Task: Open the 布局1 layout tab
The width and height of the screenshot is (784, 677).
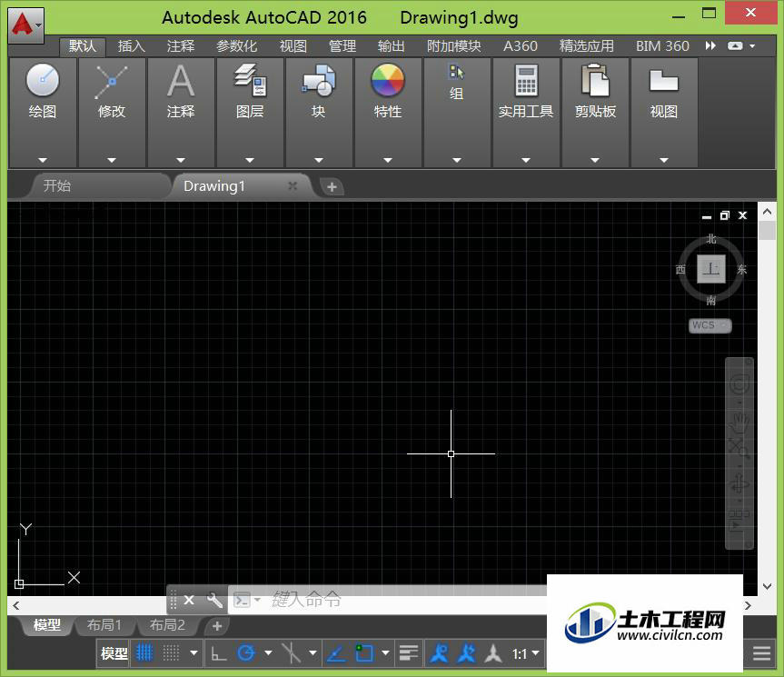Action: pyautogui.click(x=104, y=625)
